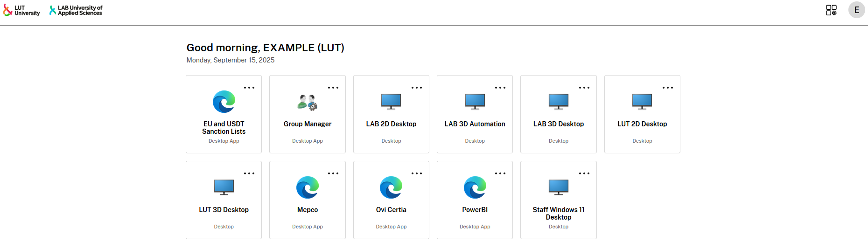Open the user account avatar E
Viewport: 868px width, 248px height.
click(x=857, y=10)
